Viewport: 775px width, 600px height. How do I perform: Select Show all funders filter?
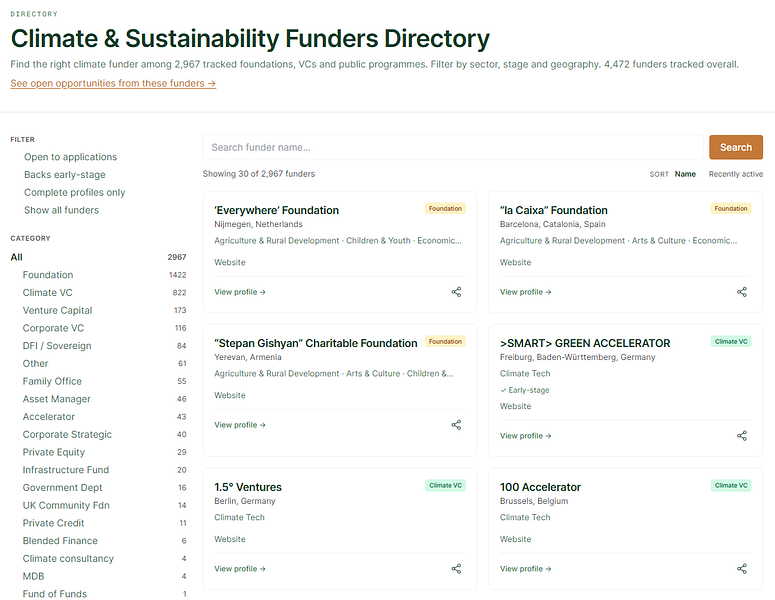coord(61,211)
